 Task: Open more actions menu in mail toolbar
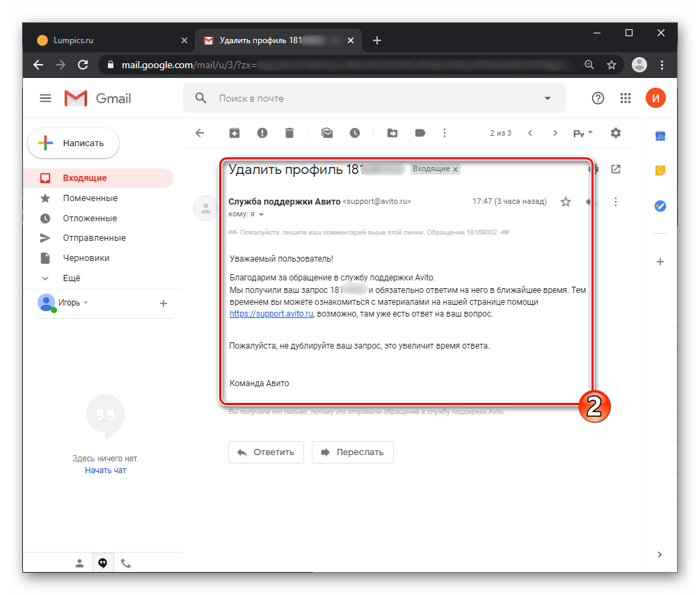(x=444, y=133)
